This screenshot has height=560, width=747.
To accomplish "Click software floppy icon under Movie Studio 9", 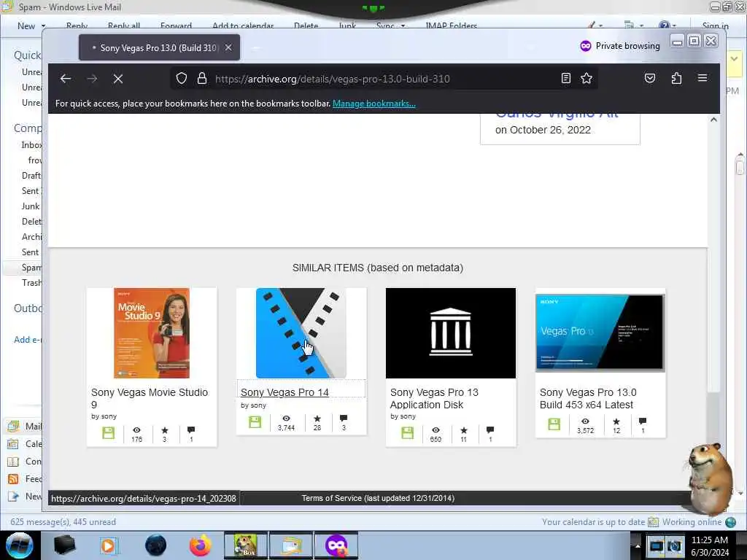I will (109, 433).
